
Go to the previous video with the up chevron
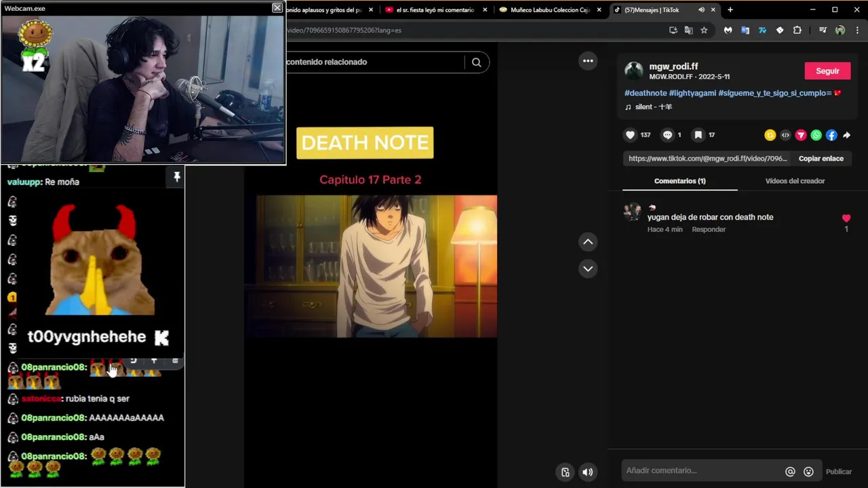coord(588,242)
